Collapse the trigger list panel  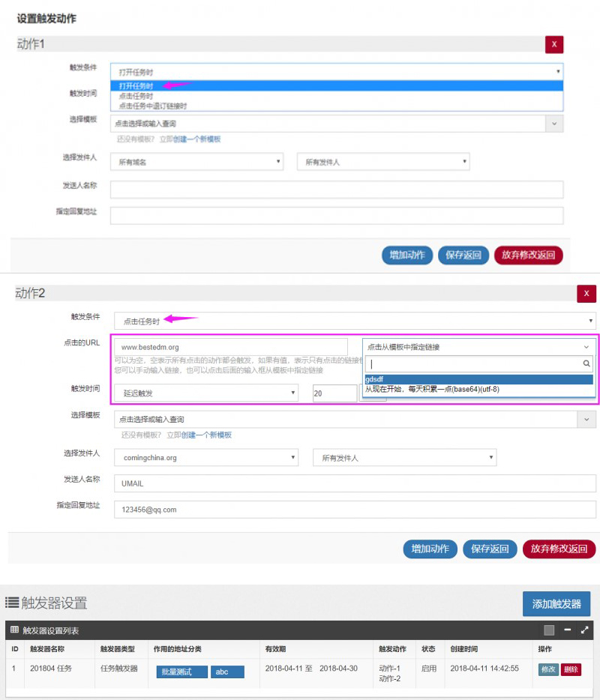[568, 630]
